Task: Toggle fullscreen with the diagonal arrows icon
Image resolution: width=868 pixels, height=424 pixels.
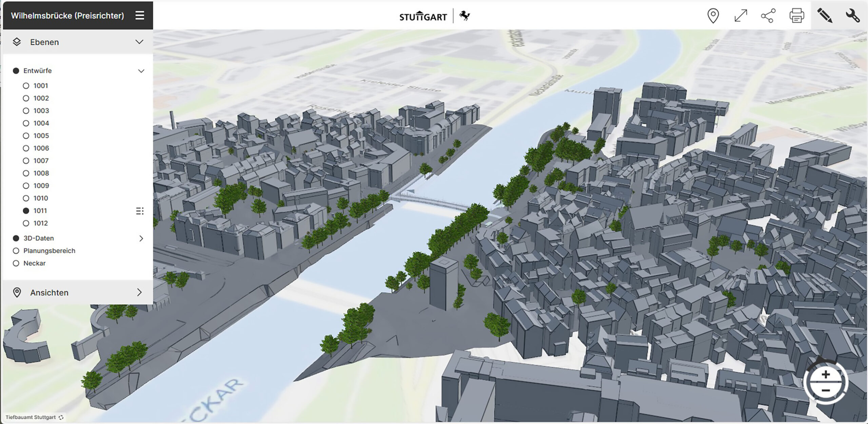Action: coord(741,16)
